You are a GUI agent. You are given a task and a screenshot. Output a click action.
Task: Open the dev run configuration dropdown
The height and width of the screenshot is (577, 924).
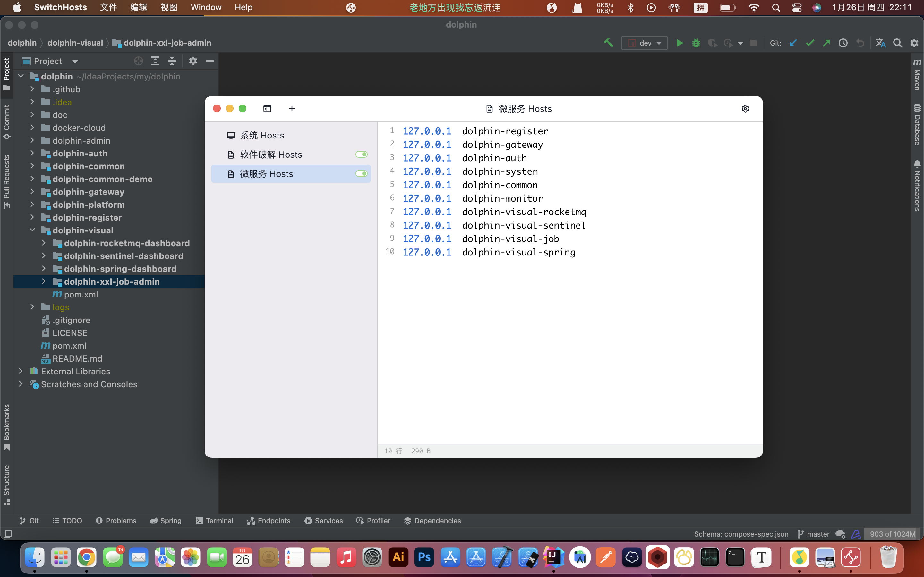pyautogui.click(x=645, y=43)
